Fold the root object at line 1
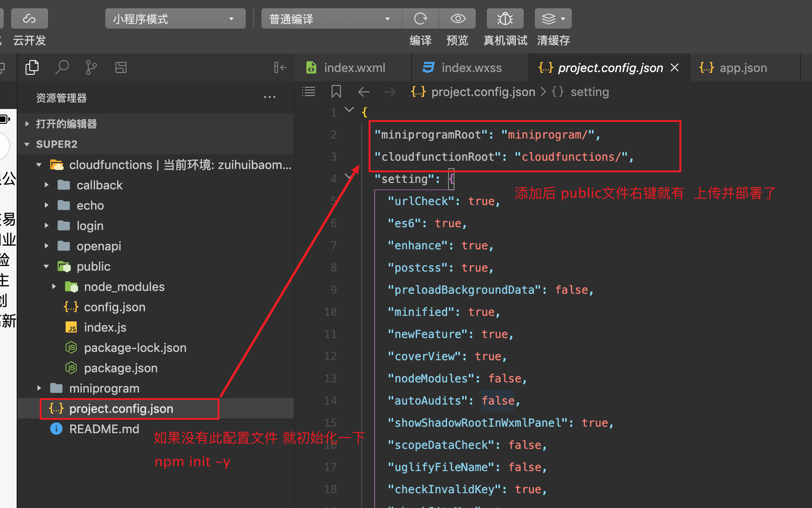Screen dimensions: 812x508 tap(349, 109)
